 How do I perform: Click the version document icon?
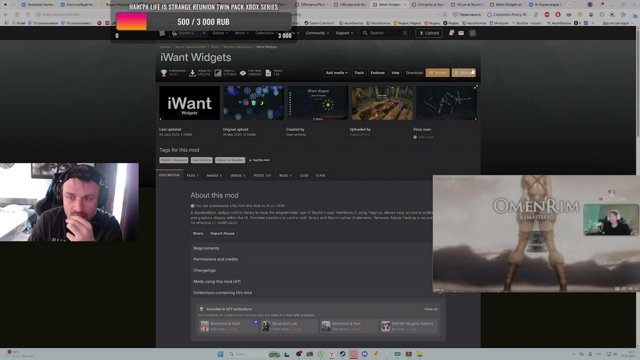point(268,73)
